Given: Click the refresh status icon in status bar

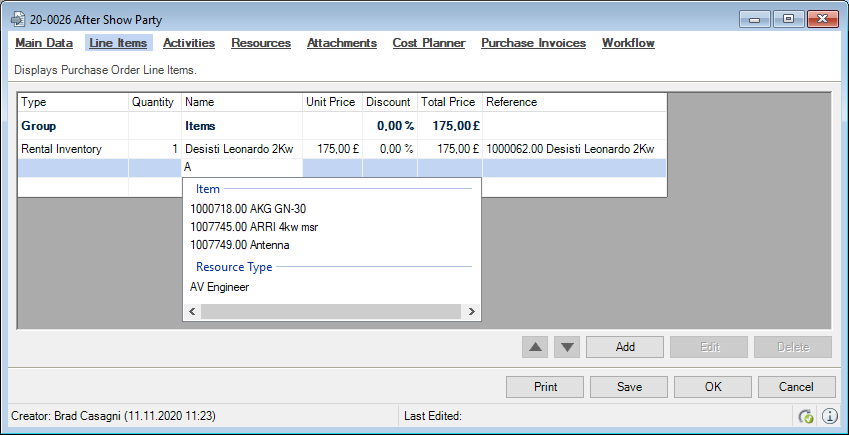Looking at the screenshot, I should (807, 416).
